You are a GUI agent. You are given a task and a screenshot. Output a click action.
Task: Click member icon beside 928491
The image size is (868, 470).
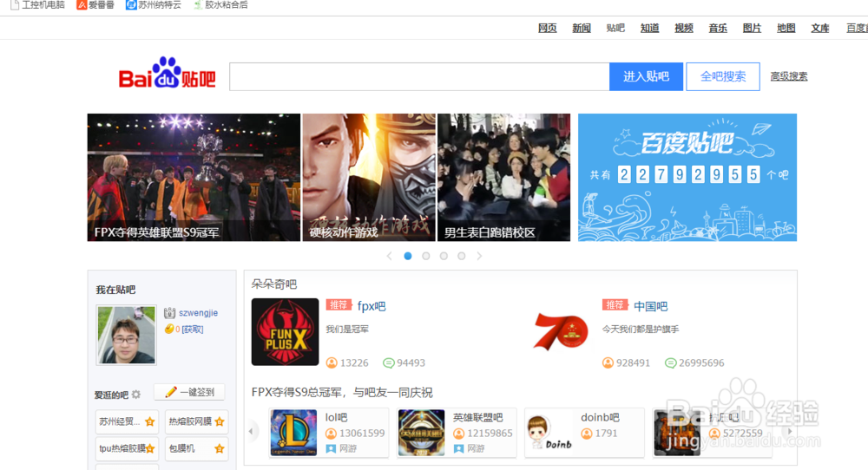click(x=608, y=362)
